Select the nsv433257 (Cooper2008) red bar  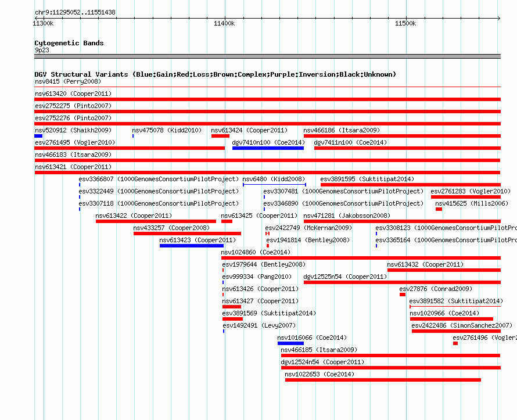click(187, 234)
